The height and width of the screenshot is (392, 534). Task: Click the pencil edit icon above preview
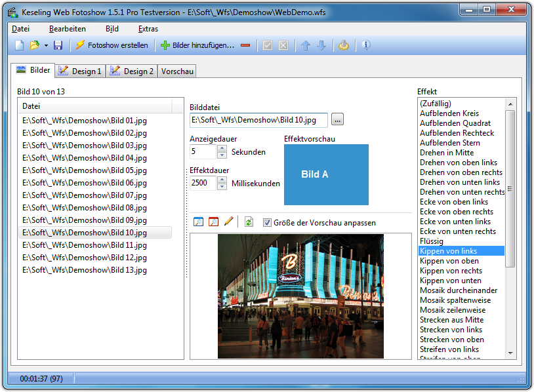[228, 222]
